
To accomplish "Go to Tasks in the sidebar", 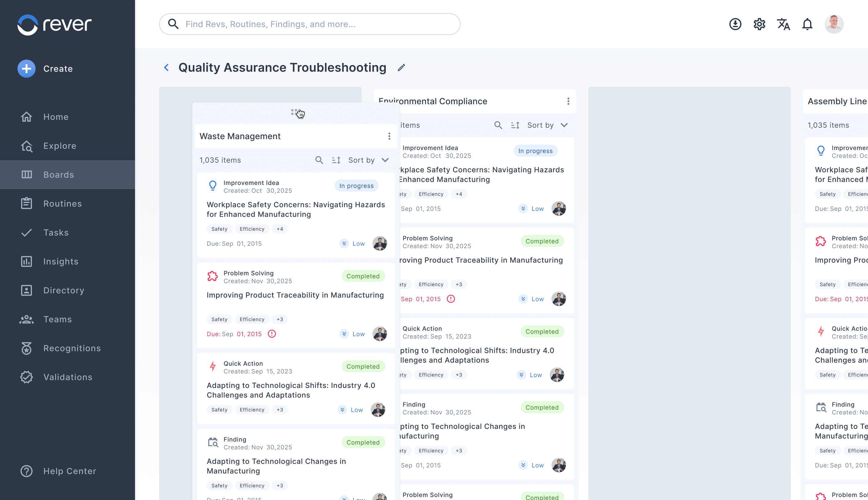I will (x=67, y=233).
